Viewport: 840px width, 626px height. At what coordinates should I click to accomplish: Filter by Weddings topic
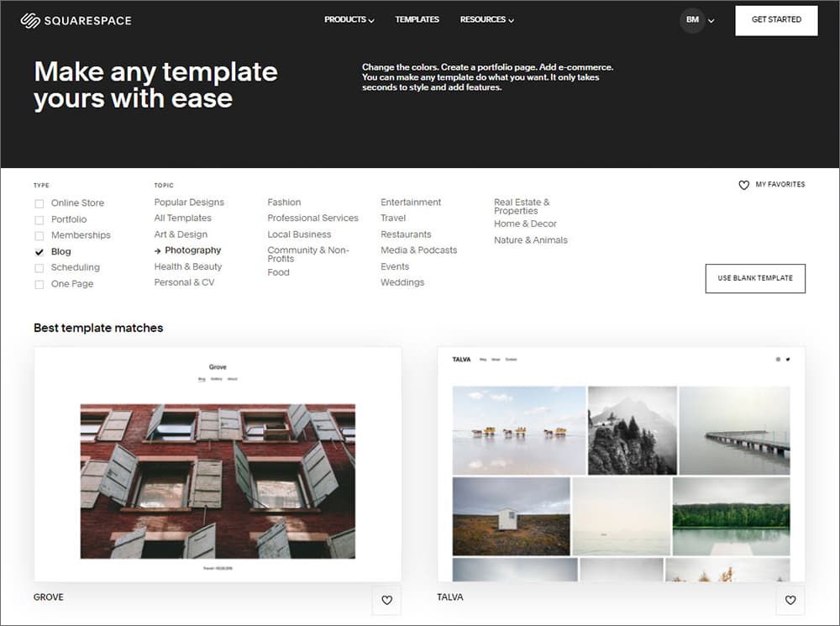coord(402,282)
